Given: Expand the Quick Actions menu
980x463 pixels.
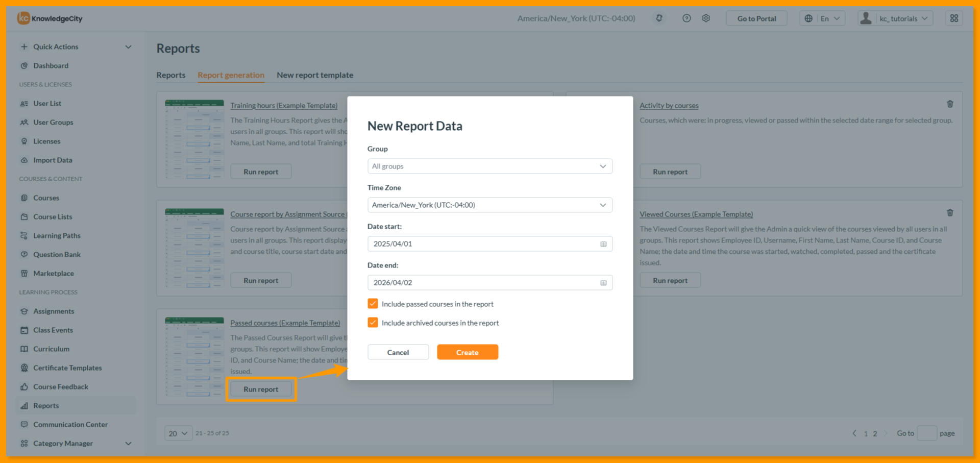Looking at the screenshot, I should point(76,46).
